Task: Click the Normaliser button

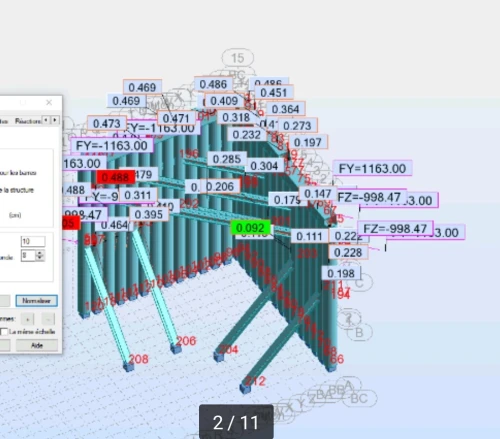Action: [x=36, y=301]
